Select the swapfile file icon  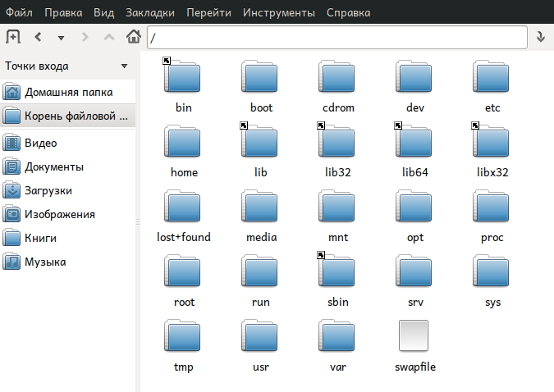(x=414, y=335)
